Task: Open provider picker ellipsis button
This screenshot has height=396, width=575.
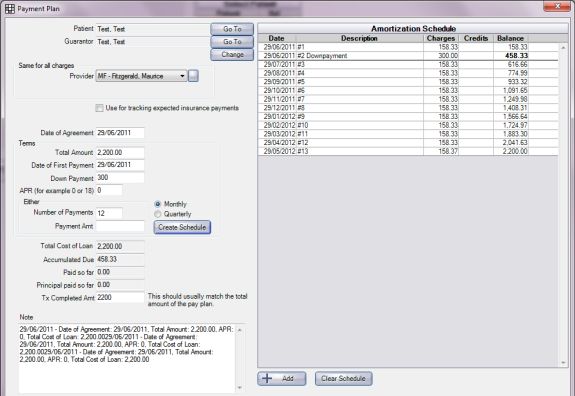Action: [193, 76]
